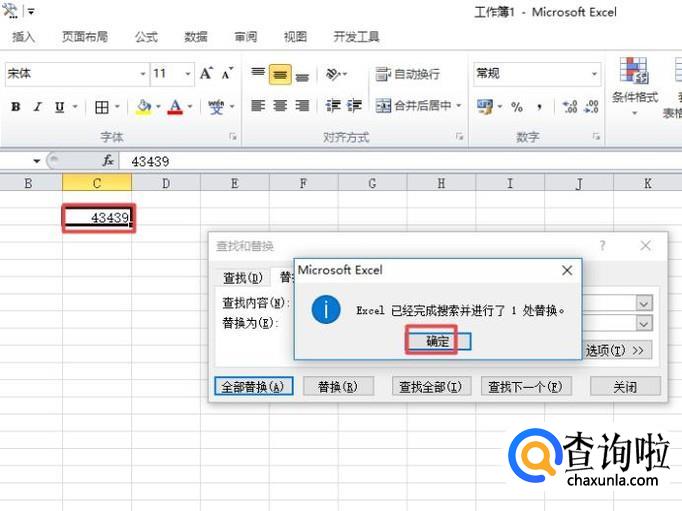This screenshot has height=511, width=682.
Task: Expand number format dropdown 常规
Action: tap(595, 74)
